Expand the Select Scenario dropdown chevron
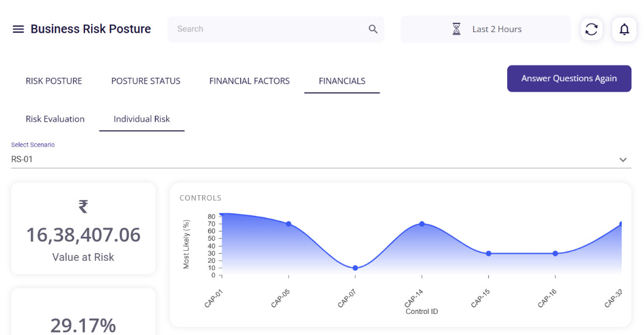 coord(623,160)
